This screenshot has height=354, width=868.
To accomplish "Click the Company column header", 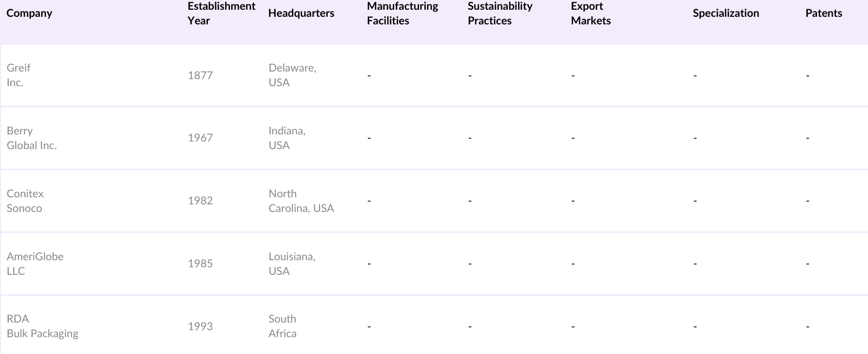I will [x=29, y=13].
